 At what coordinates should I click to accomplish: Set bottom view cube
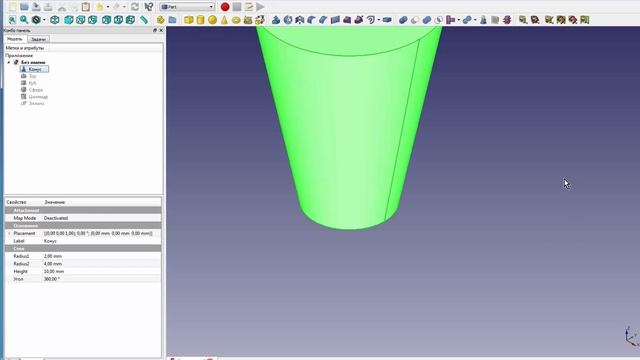point(118,20)
